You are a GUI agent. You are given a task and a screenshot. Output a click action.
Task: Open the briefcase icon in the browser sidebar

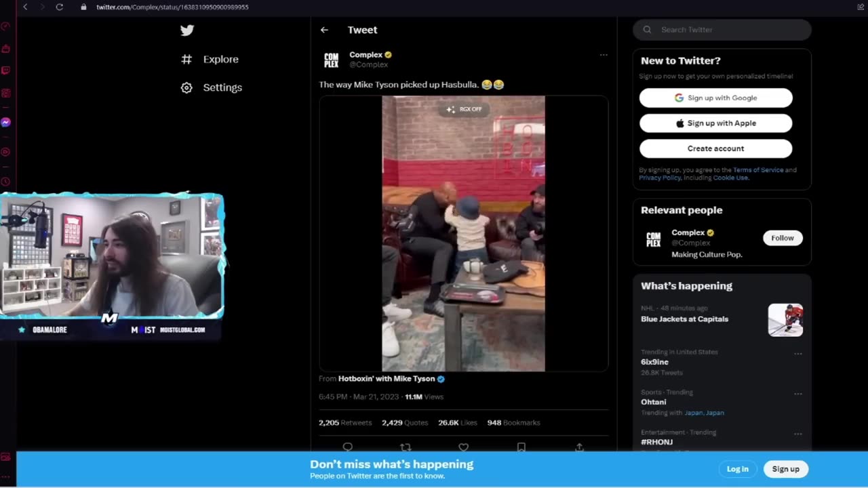[5, 49]
